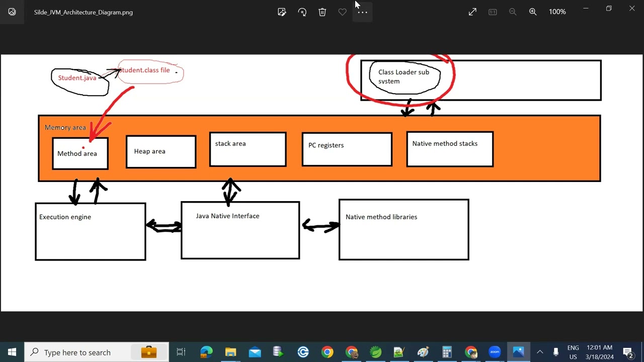Screen dimensions: 644x362
Task: Focus the 'Type here to search' box
Action: pyautogui.click(x=97, y=352)
